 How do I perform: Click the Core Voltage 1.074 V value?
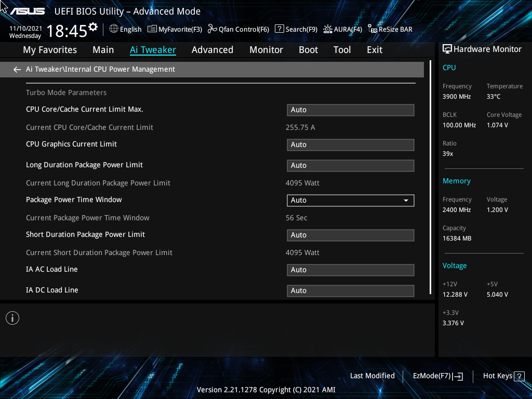click(x=497, y=125)
